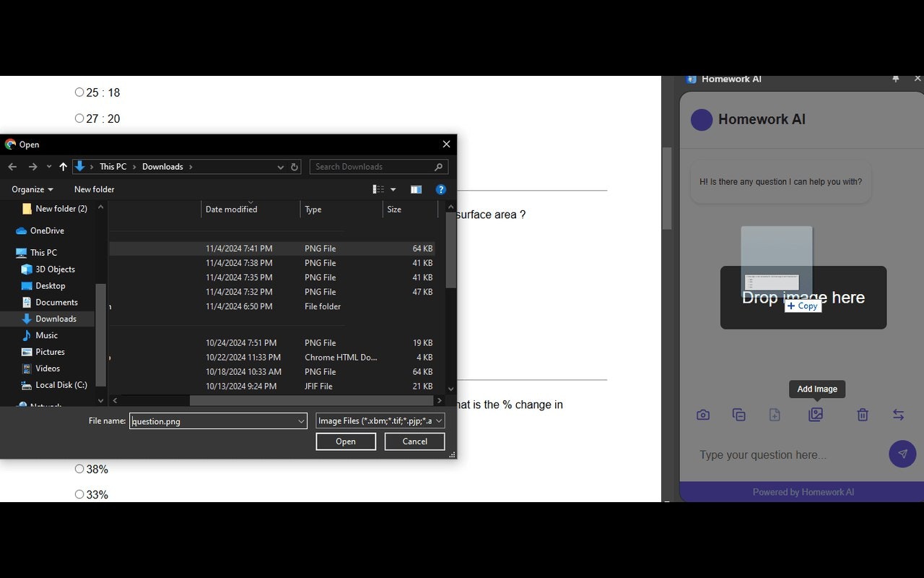The height and width of the screenshot is (578, 924).
Task: Sort by the Date modified column header
Action: [250, 209]
